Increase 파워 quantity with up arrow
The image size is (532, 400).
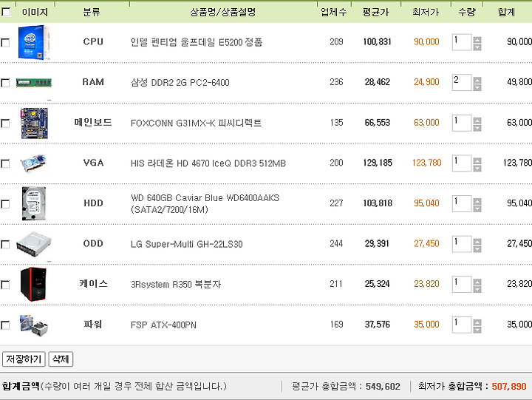pyautogui.click(x=477, y=322)
